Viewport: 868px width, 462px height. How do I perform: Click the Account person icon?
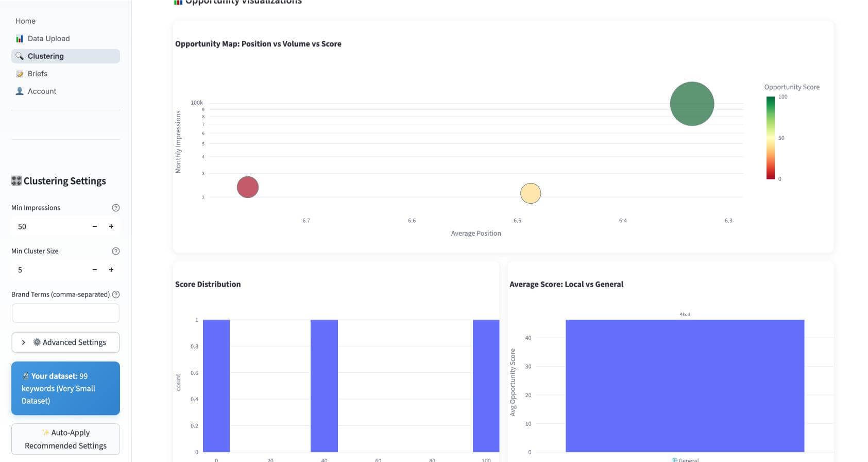[20, 91]
